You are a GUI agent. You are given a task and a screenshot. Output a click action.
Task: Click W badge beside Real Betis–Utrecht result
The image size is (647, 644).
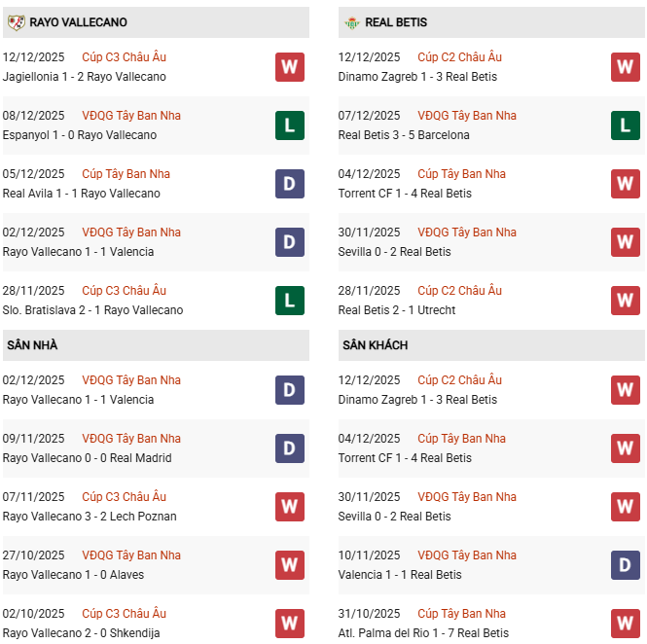pyautogui.click(x=626, y=301)
